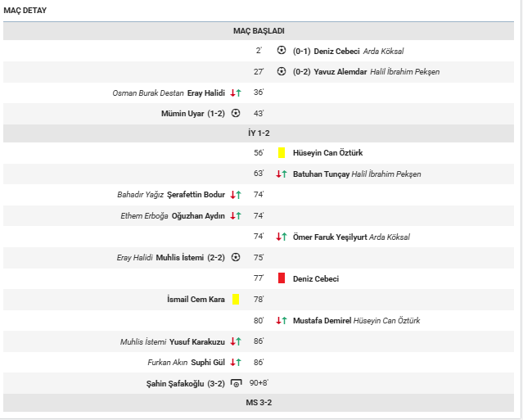
Task: Click substitution arrows beside Mustafa Demirel
Action: 282,320
